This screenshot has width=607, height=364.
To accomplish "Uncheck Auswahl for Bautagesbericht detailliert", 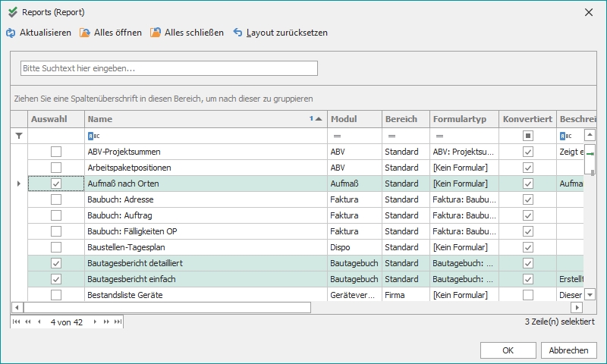I will pyautogui.click(x=56, y=263).
